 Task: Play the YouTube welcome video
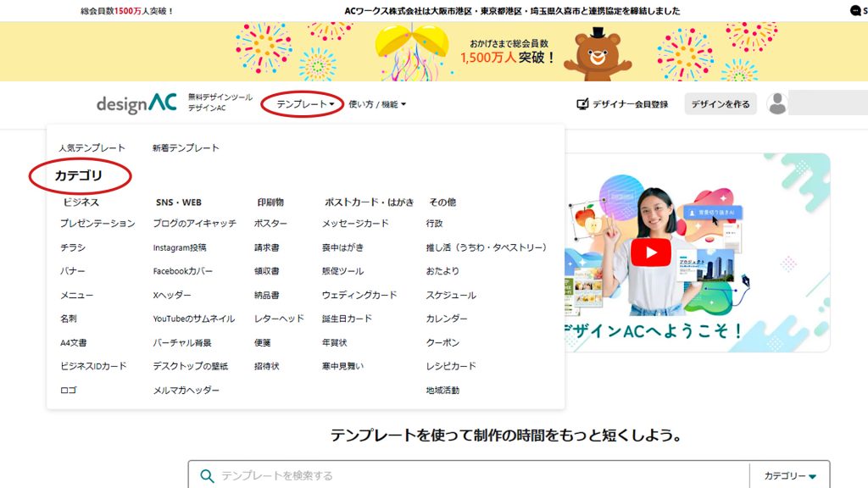pyautogui.click(x=650, y=252)
